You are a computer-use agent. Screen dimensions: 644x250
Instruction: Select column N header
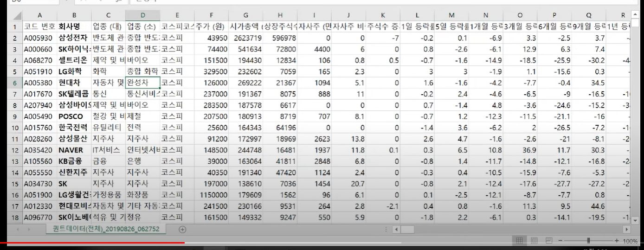[486, 15]
